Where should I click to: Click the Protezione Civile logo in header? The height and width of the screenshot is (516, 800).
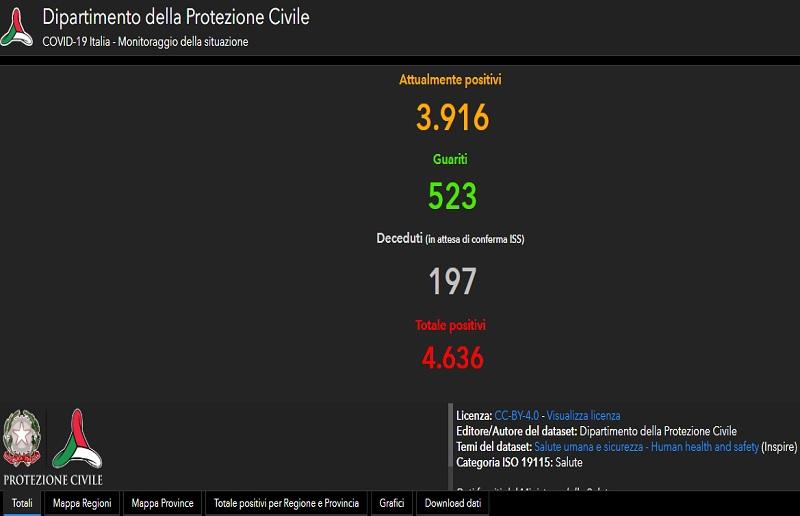click(x=16, y=27)
